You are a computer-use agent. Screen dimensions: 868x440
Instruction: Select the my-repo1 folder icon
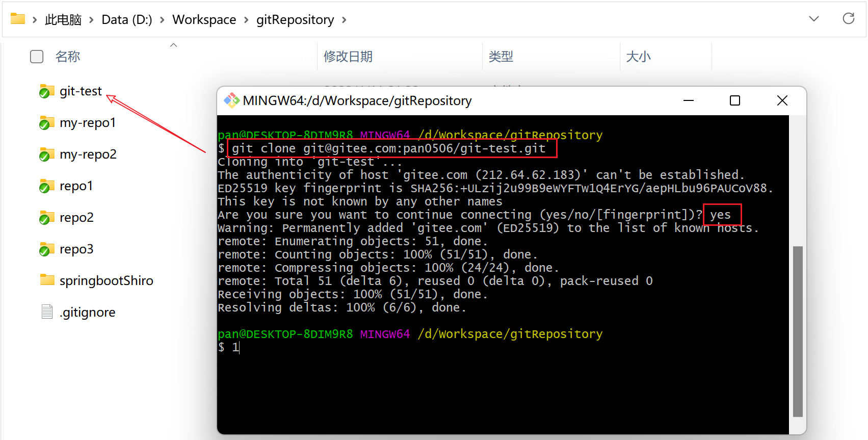pos(47,123)
